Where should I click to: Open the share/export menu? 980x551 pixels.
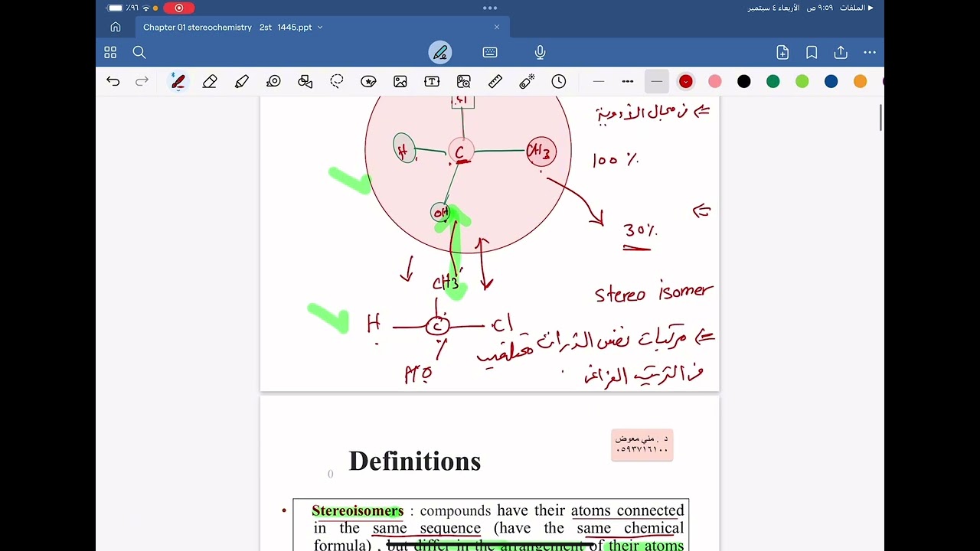pyautogui.click(x=841, y=52)
